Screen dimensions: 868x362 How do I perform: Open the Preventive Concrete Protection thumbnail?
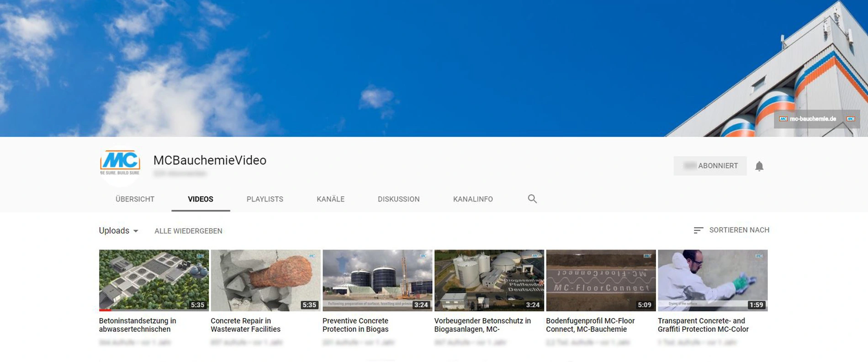[377, 280]
